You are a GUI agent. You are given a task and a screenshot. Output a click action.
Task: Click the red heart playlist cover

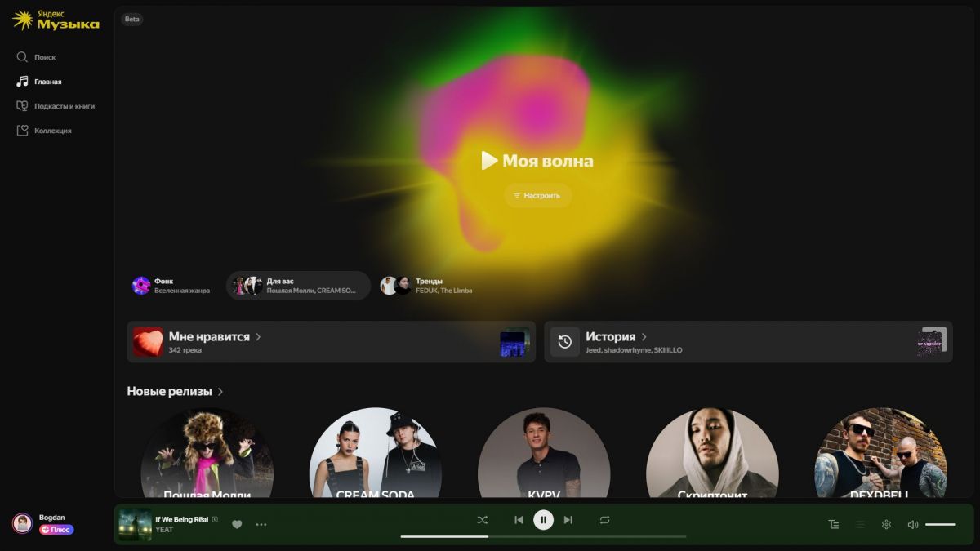click(x=148, y=342)
